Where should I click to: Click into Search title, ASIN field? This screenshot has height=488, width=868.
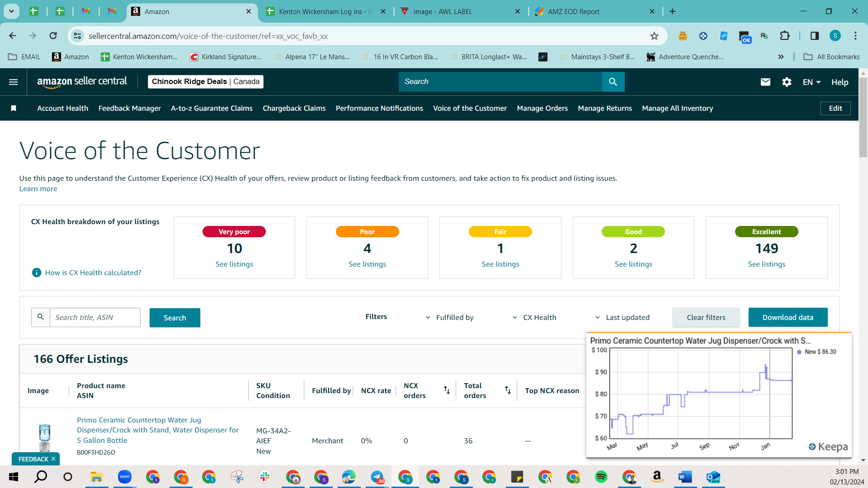pos(95,318)
